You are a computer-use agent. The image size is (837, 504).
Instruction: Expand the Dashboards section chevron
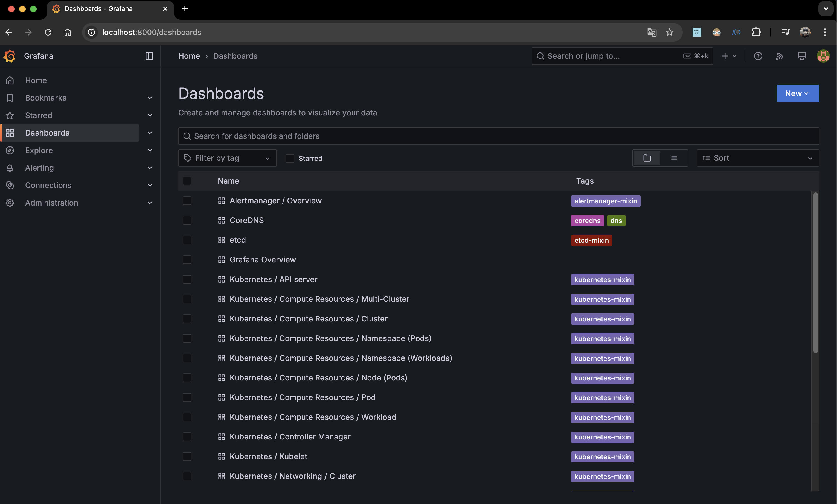pyautogui.click(x=150, y=133)
